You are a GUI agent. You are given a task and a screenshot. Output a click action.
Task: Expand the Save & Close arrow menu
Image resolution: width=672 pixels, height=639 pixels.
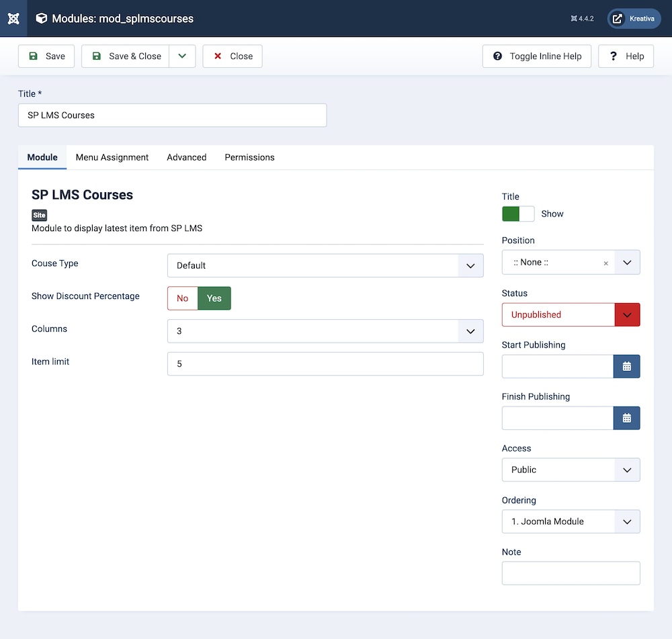point(182,56)
